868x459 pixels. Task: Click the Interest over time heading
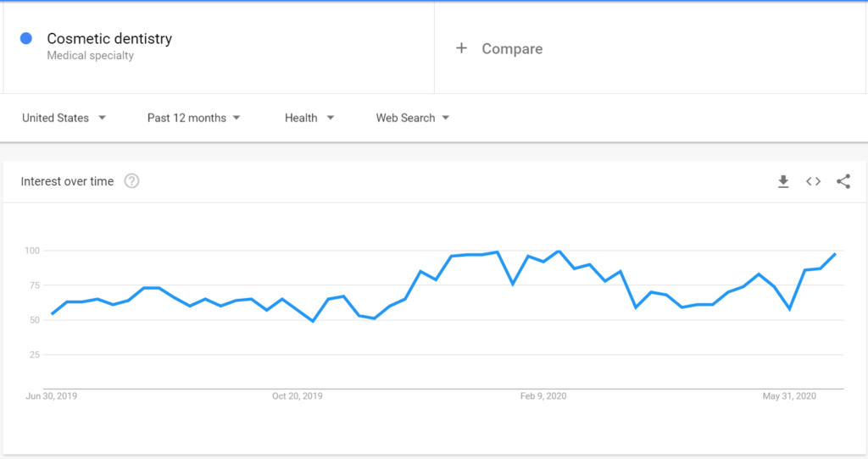67,181
